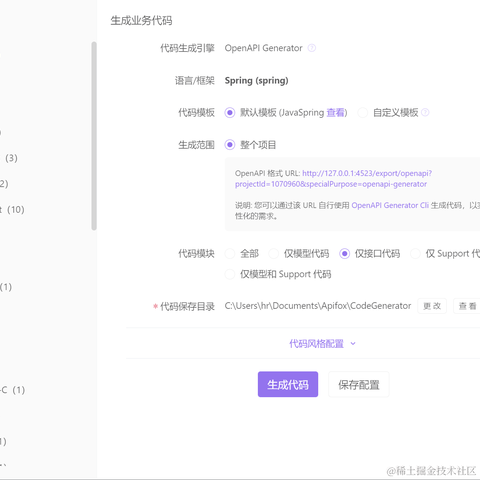The width and height of the screenshot is (480, 480).
Task: Choose 仅模型和 Support 代码 option
Action: (230, 274)
